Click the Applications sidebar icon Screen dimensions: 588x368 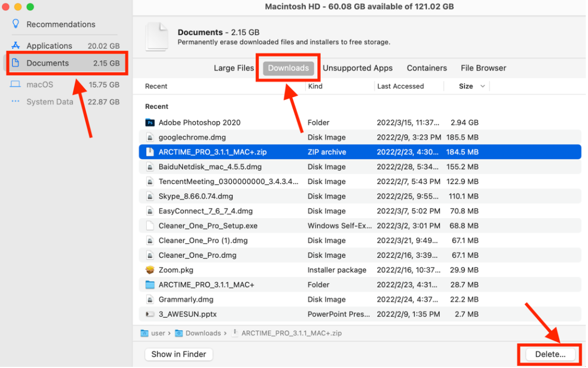click(x=16, y=46)
